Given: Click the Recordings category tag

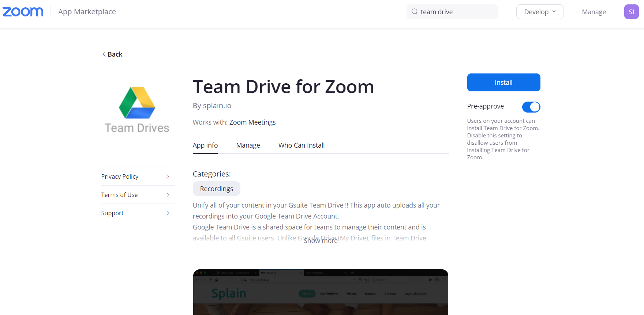Looking at the screenshot, I should tap(217, 189).
